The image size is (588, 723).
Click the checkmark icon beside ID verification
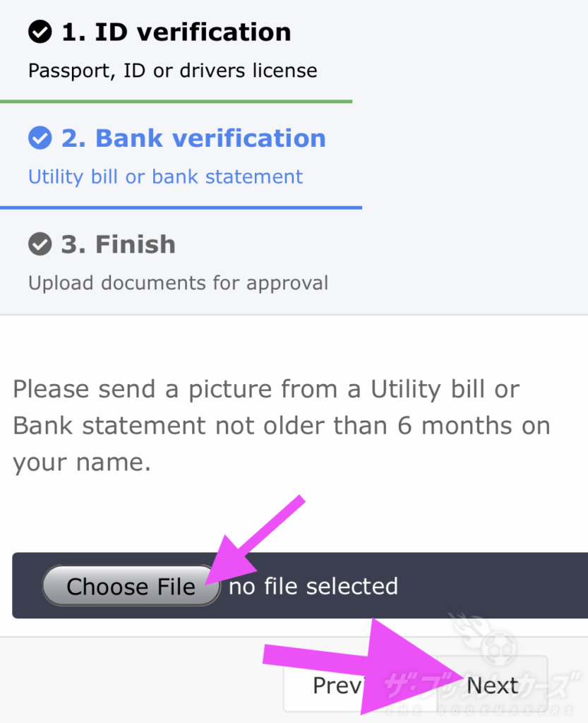[x=40, y=32]
